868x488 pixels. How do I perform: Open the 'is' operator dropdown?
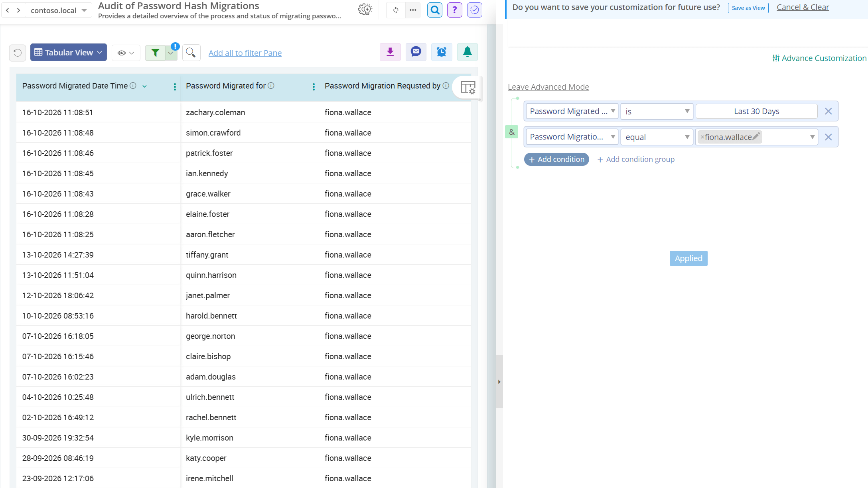coord(657,111)
